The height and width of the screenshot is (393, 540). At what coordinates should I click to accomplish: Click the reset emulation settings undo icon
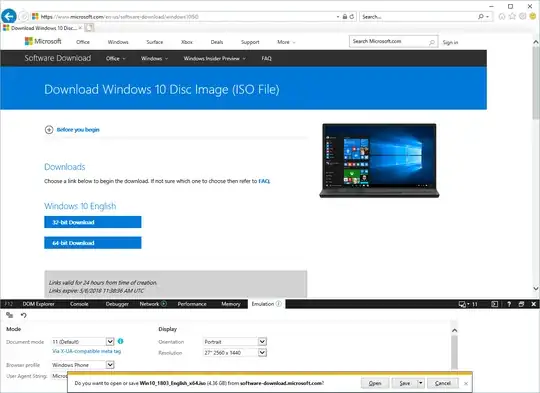click(x=23, y=315)
